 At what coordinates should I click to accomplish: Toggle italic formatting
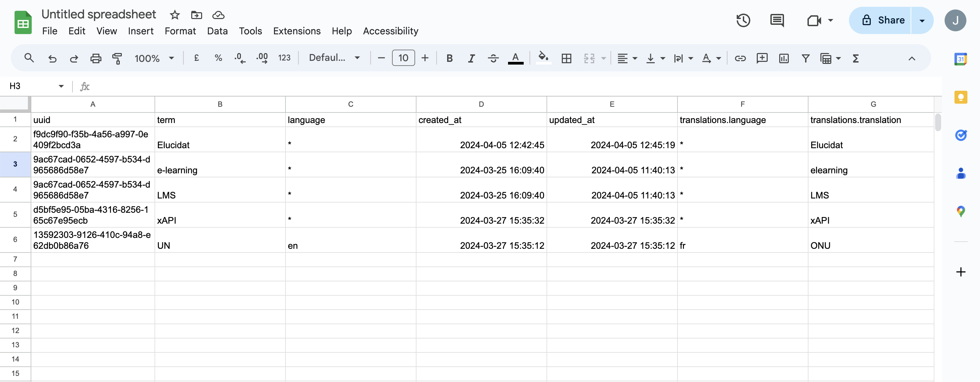(471, 58)
